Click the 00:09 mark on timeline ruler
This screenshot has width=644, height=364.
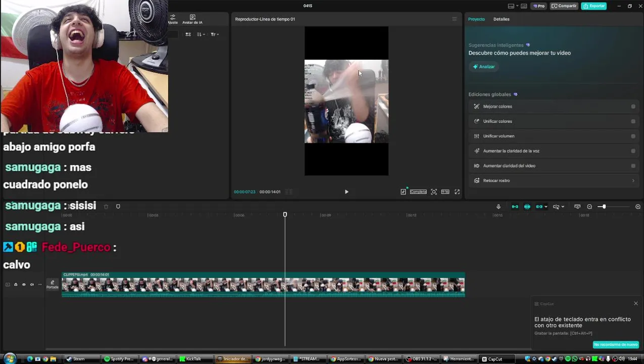(326, 215)
